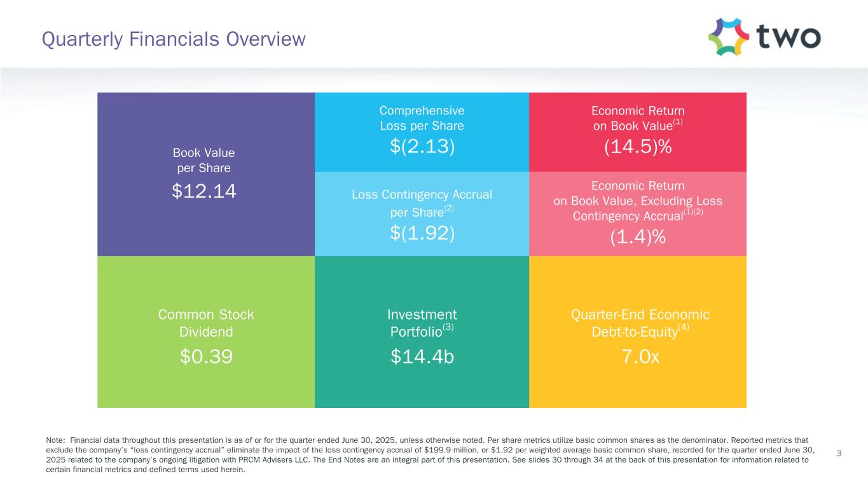Click the Quarterly Financials Overview slide title
Screen dimensions: 868x488
(174, 39)
